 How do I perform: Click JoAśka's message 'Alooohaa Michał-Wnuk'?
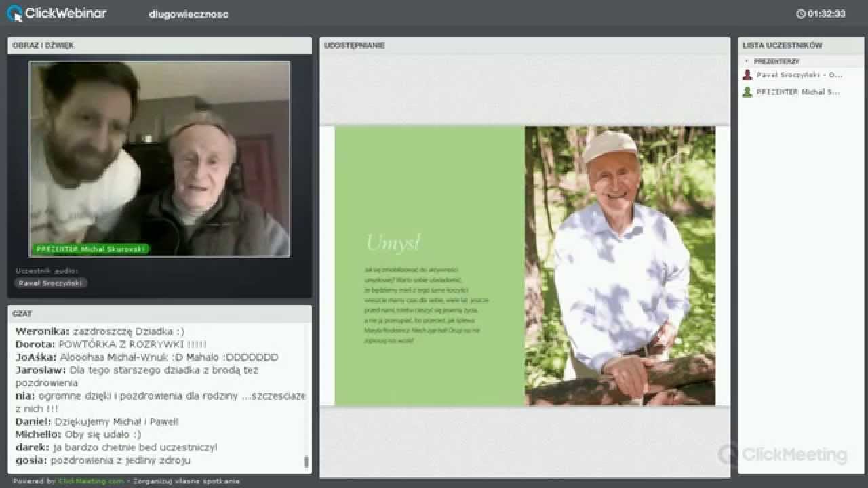pos(146,357)
